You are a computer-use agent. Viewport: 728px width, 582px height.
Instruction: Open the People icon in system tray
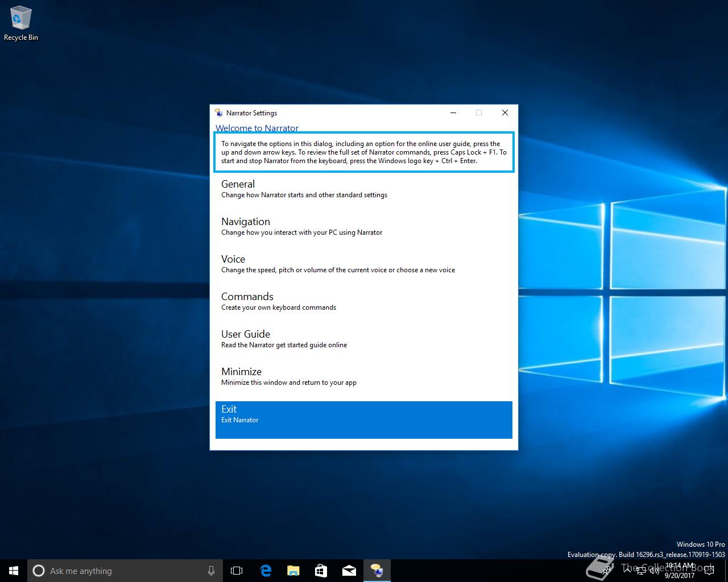click(607, 571)
